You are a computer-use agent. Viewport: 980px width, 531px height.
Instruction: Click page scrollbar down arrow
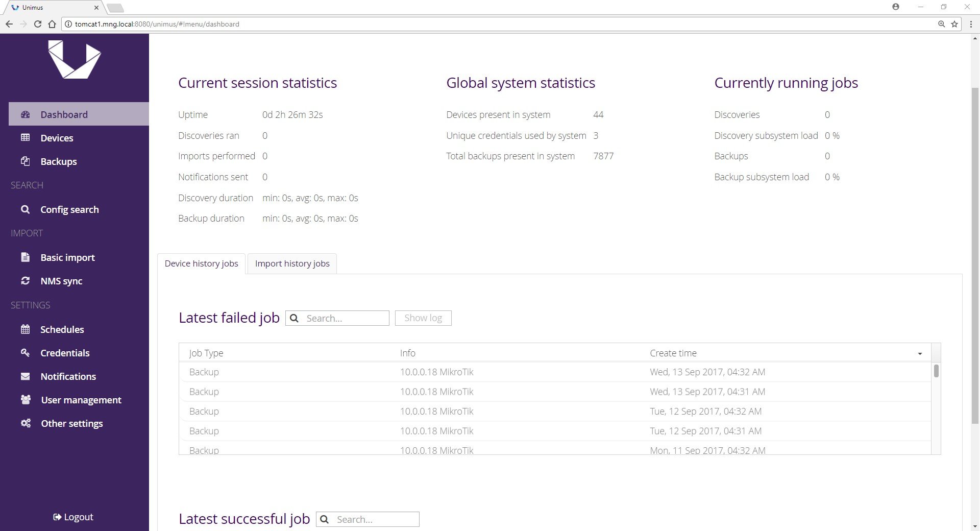click(975, 526)
